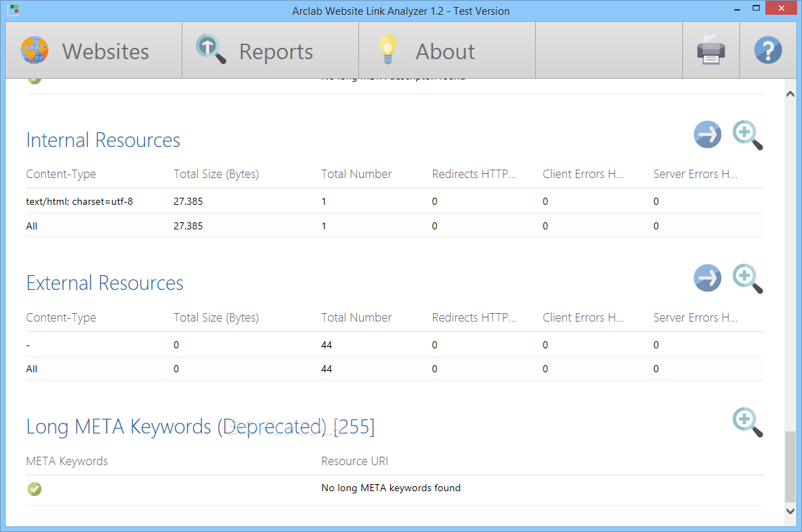Click the vertical scrollbar thumb

pos(791,467)
